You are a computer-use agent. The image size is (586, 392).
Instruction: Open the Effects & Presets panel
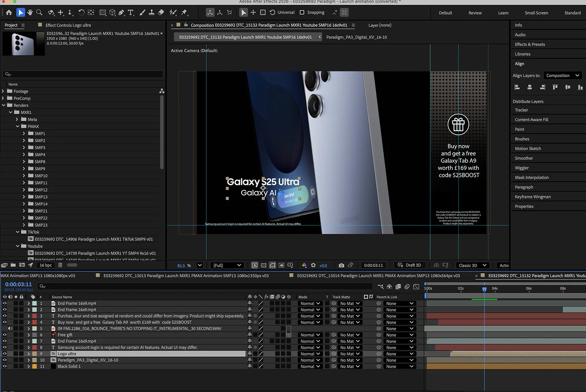(530, 44)
